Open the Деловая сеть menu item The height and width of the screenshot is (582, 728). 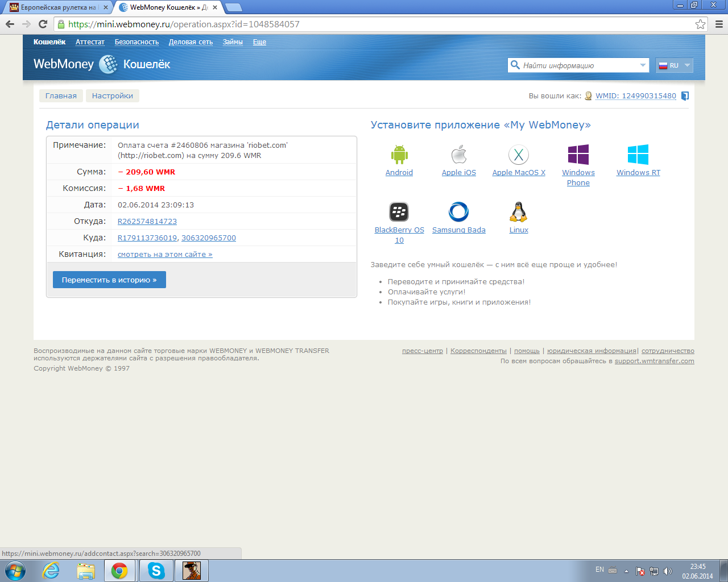[x=191, y=42]
